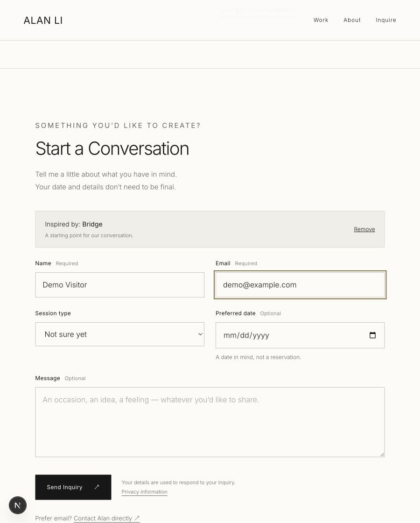Open the calendar picker icon
The height and width of the screenshot is (523, 420).
click(x=373, y=335)
